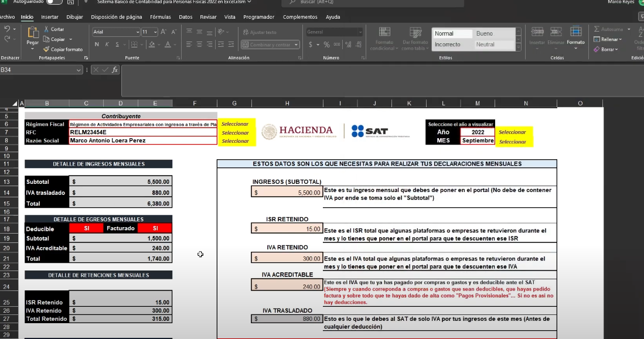
Task: Open the Rellenar dropdown
Action: click(608, 39)
